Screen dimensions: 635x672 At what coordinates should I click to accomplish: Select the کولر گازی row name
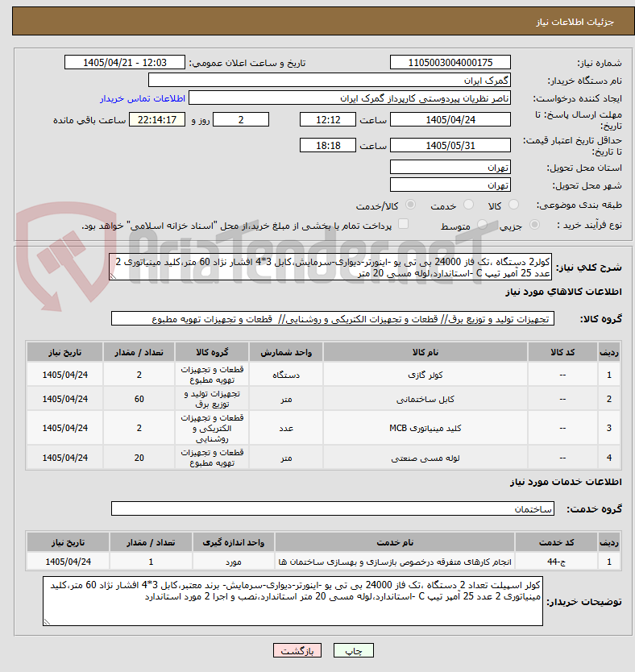[425, 375]
